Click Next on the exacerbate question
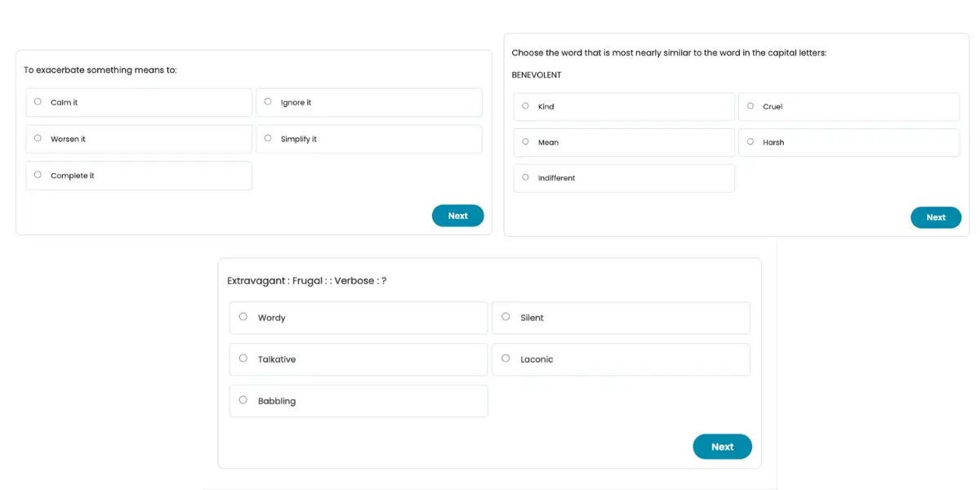The height and width of the screenshot is (490, 980). (457, 216)
